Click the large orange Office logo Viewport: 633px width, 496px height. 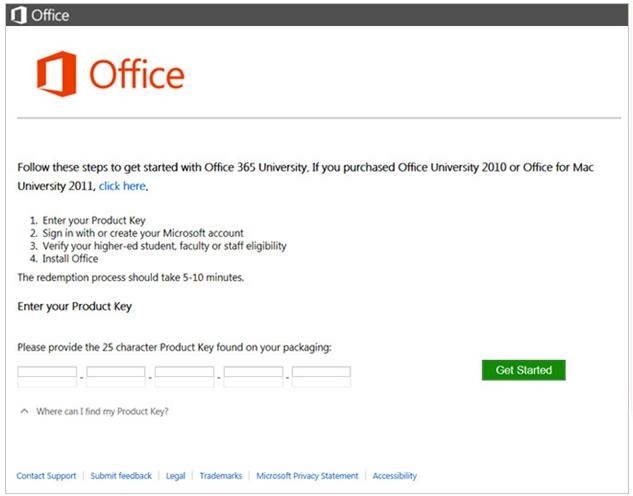pyautogui.click(x=111, y=74)
